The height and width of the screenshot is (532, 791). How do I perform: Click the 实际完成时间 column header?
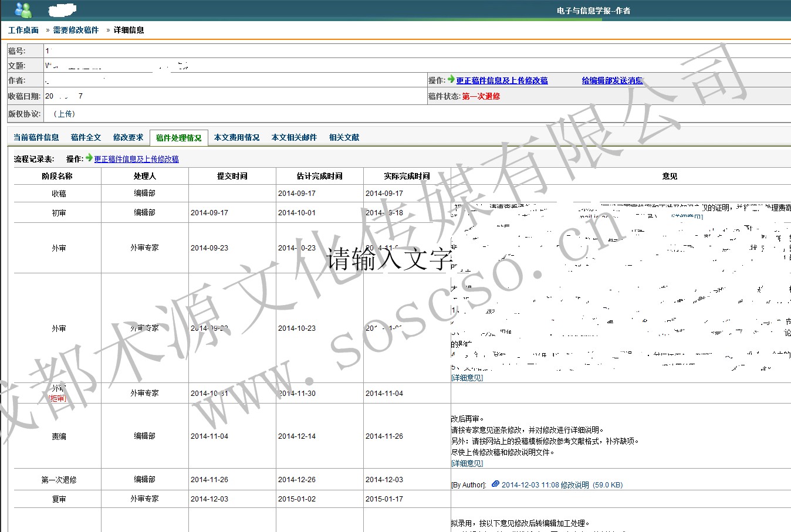[407, 176]
